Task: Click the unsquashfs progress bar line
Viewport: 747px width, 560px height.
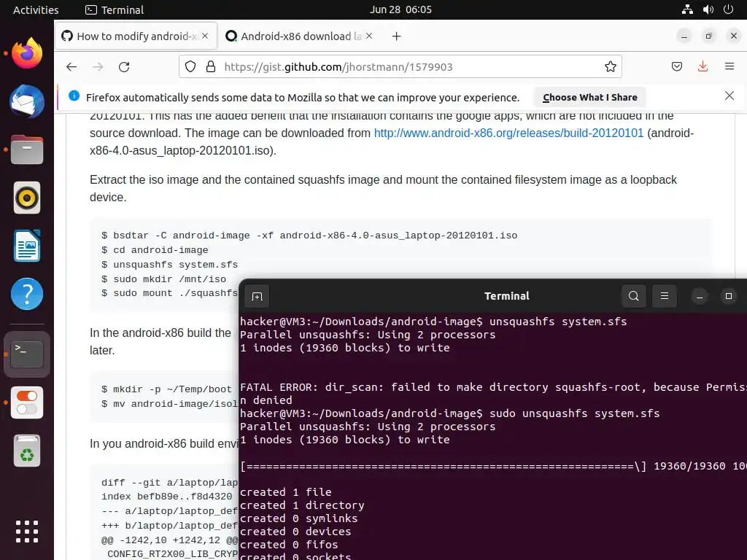Action: pyautogui.click(x=493, y=466)
